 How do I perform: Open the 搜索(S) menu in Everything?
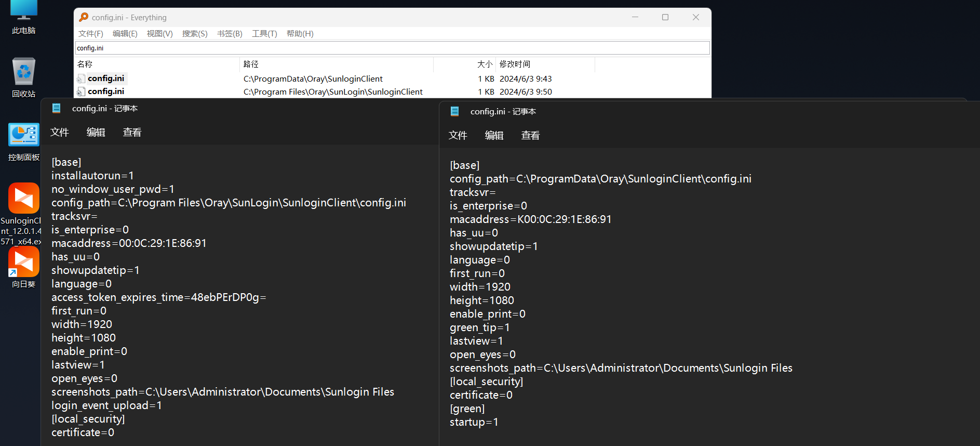(195, 34)
